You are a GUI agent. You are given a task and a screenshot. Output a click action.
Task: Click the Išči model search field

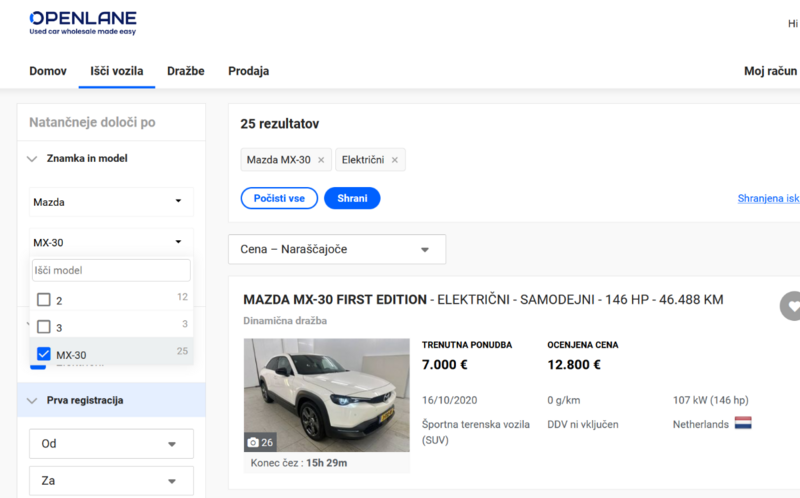[x=111, y=270]
